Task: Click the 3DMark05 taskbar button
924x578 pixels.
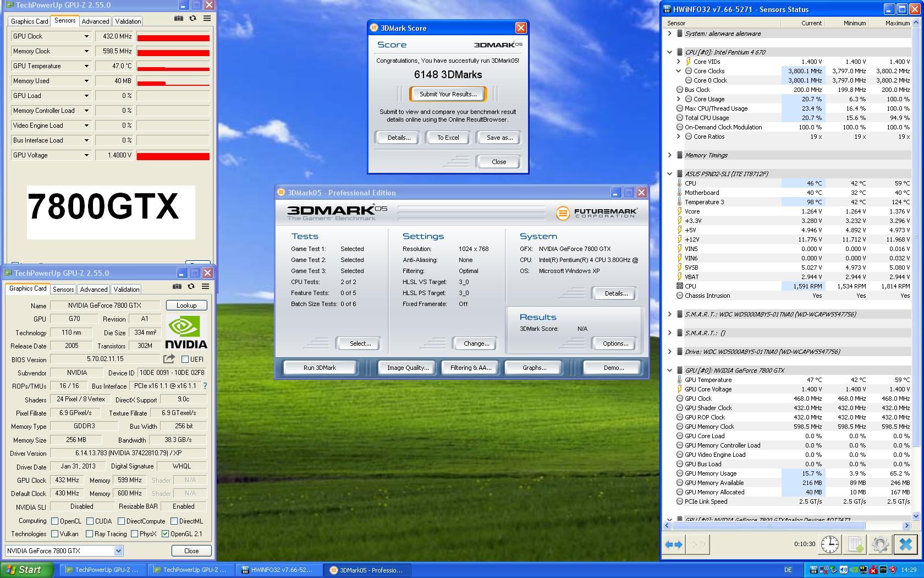Action: tap(367, 570)
